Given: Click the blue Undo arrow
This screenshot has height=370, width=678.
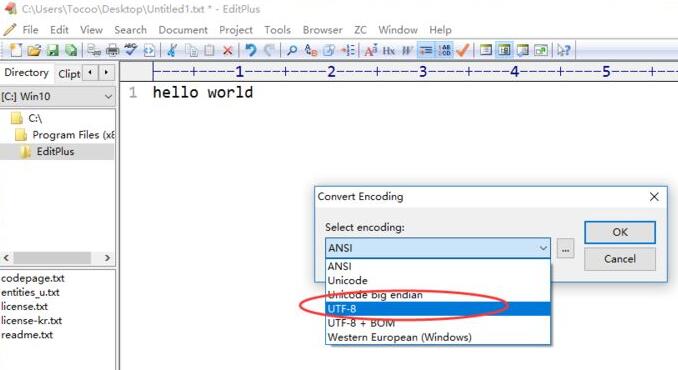Looking at the screenshot, I should pos(251,51).
